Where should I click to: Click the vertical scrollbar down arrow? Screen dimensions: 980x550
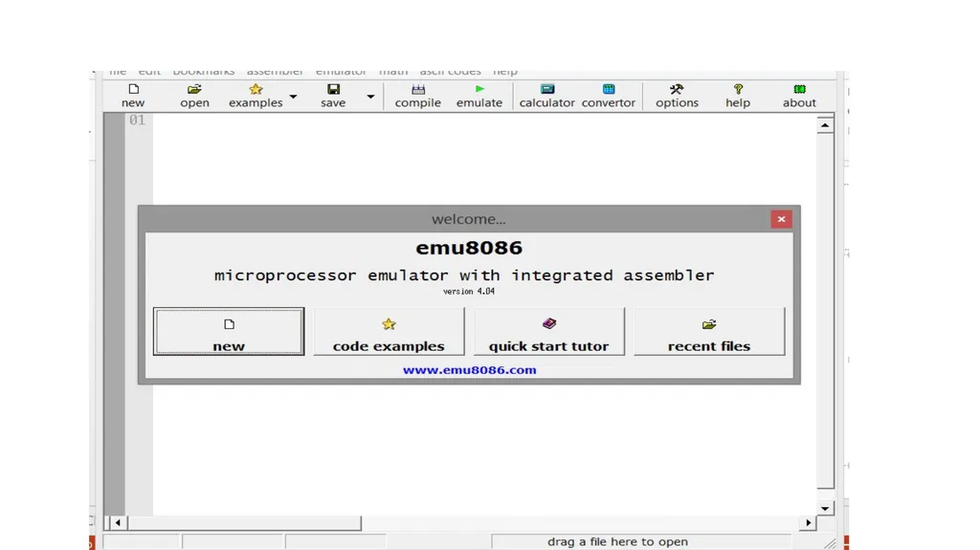click(x=825, y=509)
